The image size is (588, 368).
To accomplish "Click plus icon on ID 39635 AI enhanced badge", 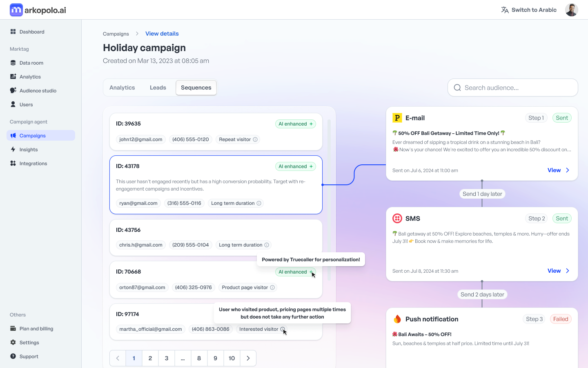I will coord(311,124).
